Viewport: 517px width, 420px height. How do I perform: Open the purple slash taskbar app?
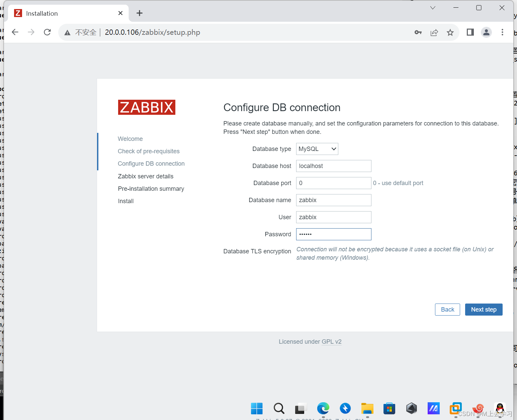click(x=433, y=408)
